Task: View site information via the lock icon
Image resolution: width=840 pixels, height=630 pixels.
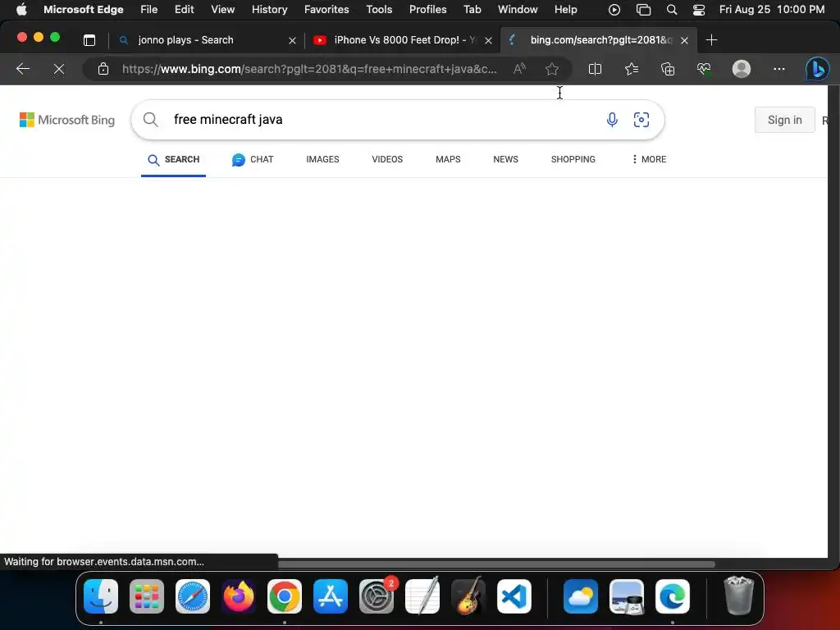Action: point(103,69)
